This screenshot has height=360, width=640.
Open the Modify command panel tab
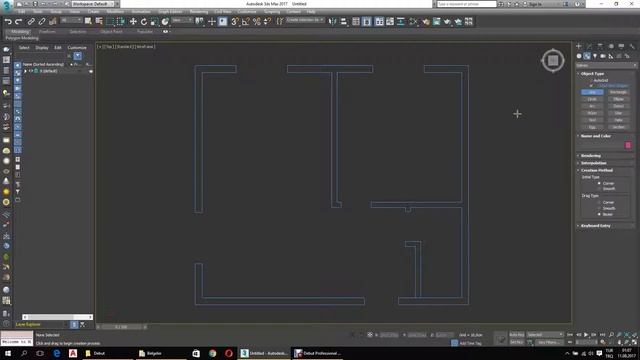pyautogui.click(x=589, y=46)
